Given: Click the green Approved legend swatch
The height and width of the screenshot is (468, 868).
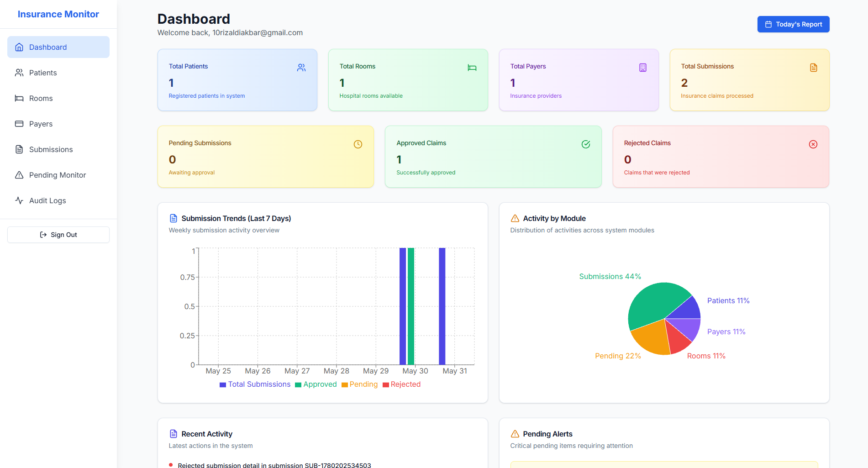Looking at the screenshot, I should tap(298, 385).
